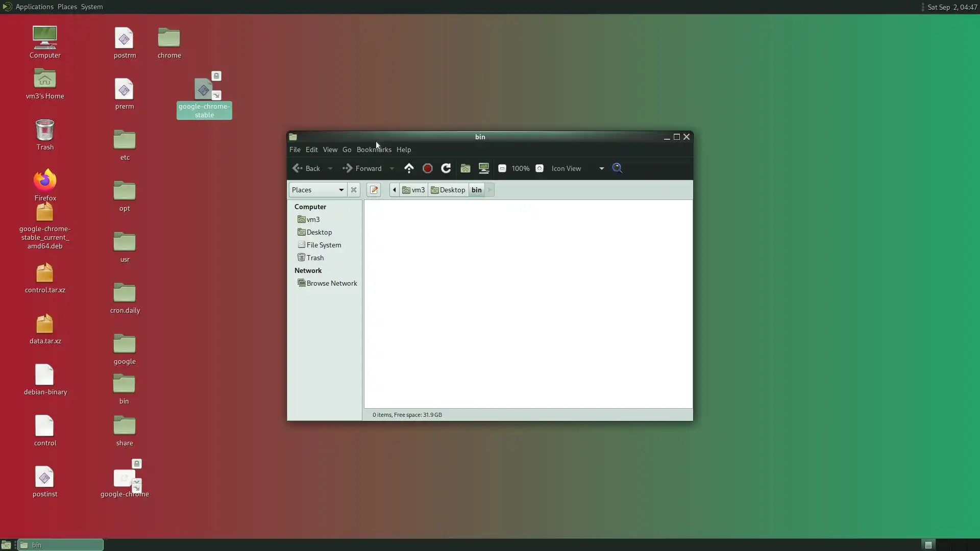Open the Applications menu in top panel

(34, 7)
